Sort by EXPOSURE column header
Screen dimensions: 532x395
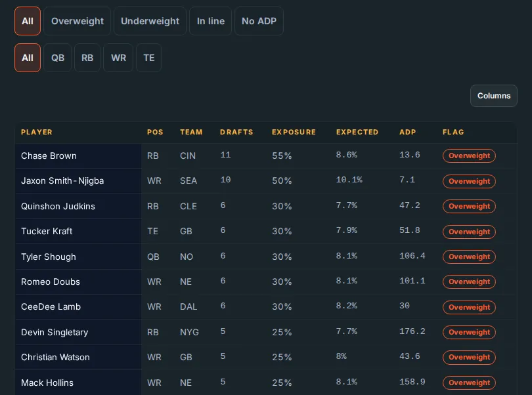pos(294,132)
